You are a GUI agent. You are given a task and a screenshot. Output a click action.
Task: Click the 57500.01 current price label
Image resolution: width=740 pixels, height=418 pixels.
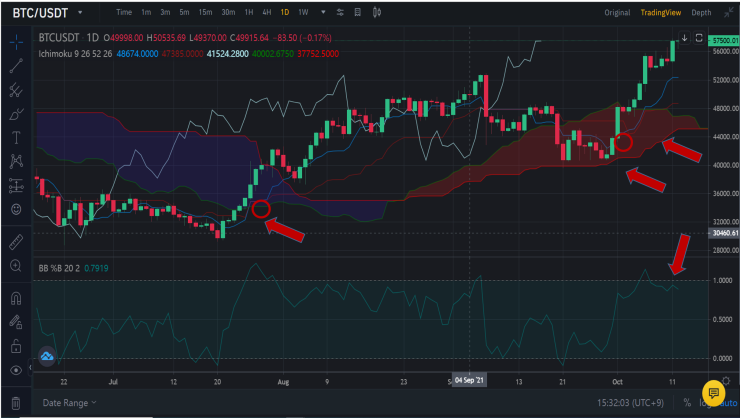click(724, 41)
